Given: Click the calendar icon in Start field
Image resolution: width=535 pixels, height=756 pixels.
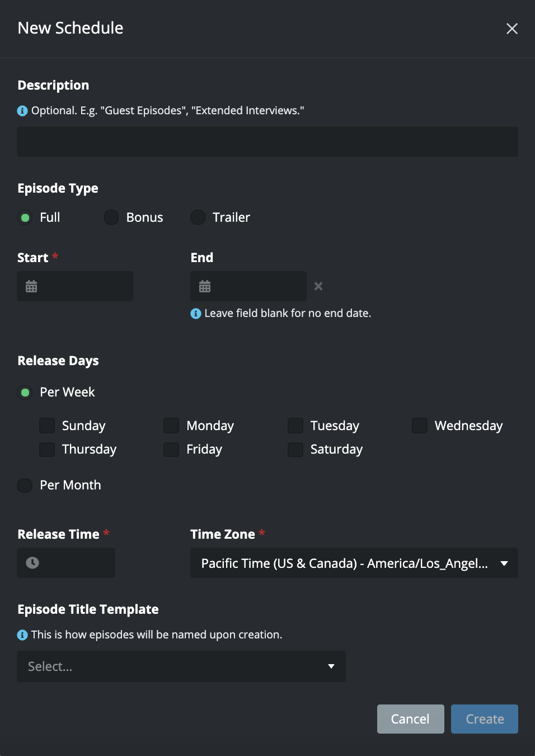Looking at the screenshot, I should tap(31, 286).
